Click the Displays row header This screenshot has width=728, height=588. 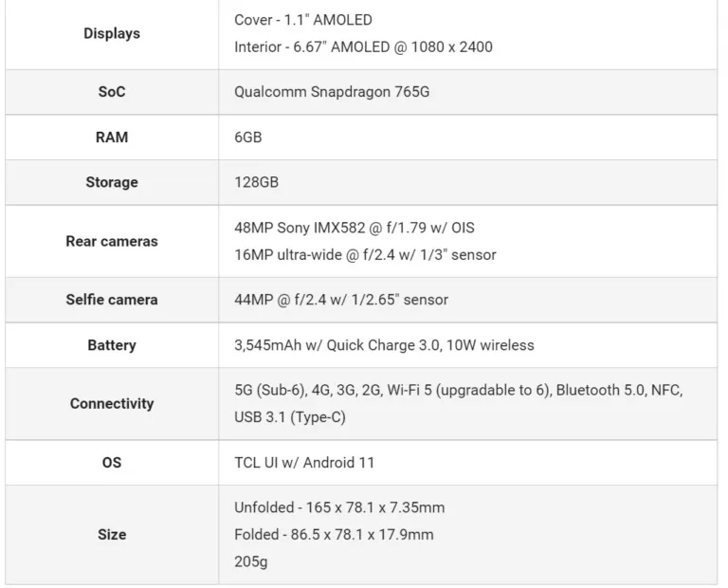coord(112,33)
